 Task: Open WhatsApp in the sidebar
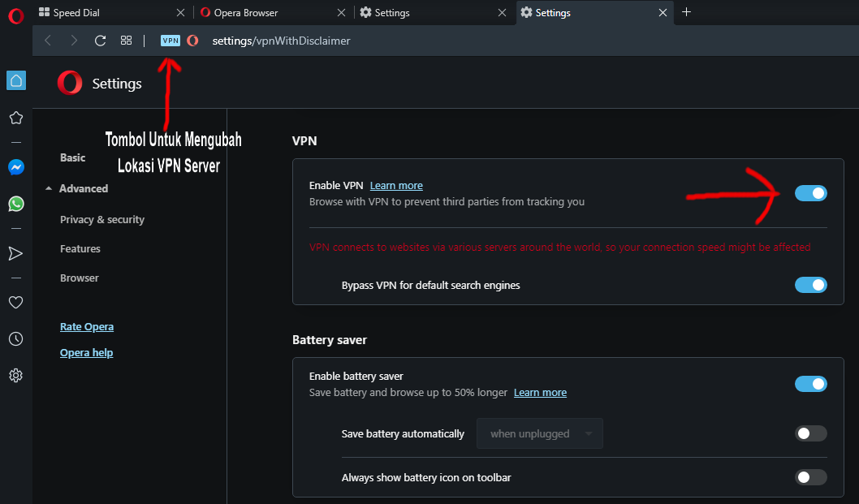[x=16, y=204]
